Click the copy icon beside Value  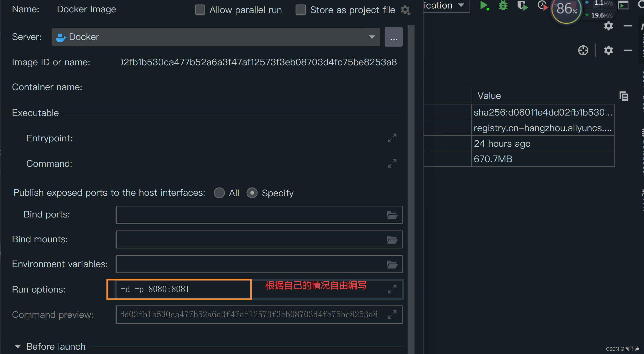pyautogui.click(x=624, y=96)
